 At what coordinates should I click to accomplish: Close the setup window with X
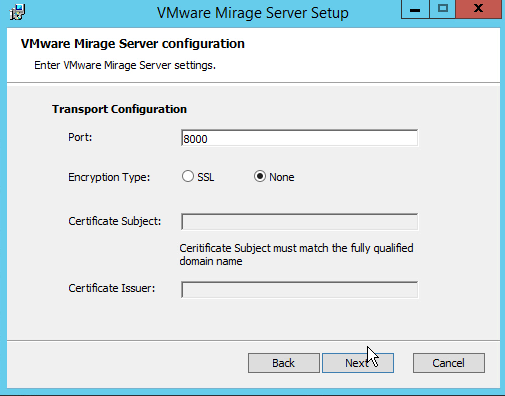(478, 9)
